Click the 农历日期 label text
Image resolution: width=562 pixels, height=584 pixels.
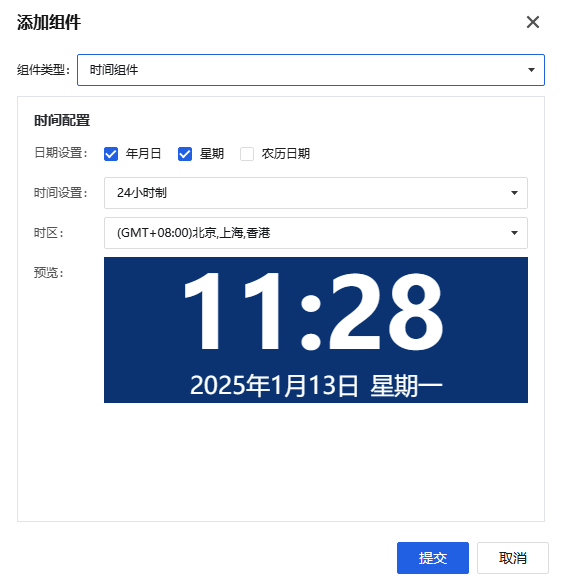point(286,153)
